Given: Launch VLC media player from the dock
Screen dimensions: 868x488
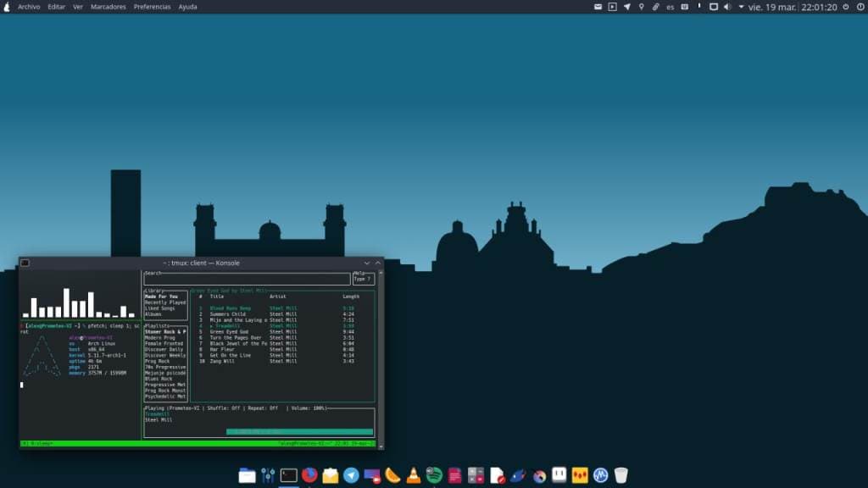Looking at the screenshot, I should (x=414, y=475).
